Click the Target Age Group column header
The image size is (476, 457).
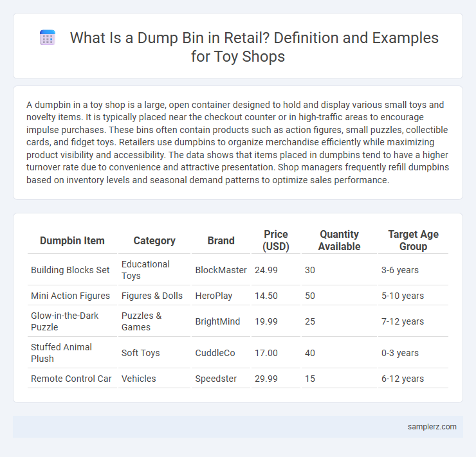[413, 240]
